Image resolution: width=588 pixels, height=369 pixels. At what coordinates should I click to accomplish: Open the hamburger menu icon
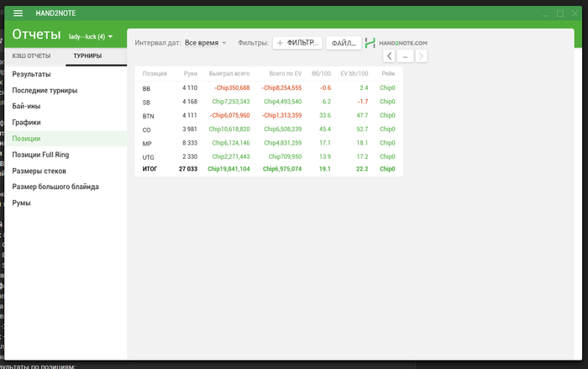18,13
